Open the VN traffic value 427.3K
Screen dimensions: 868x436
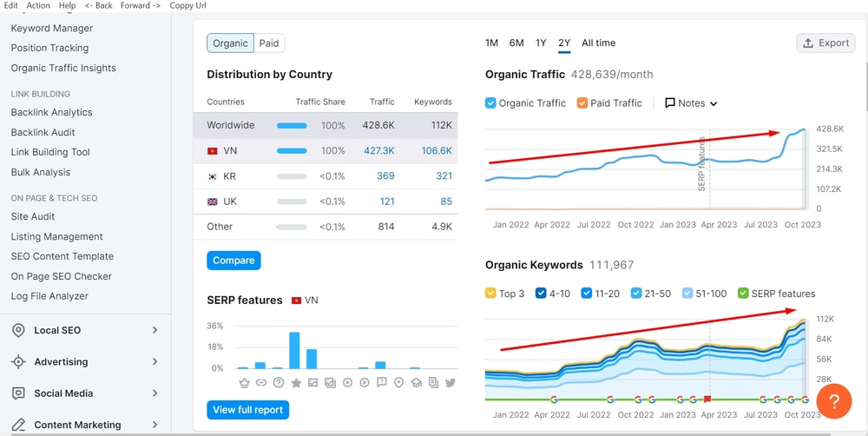(379, 150)
